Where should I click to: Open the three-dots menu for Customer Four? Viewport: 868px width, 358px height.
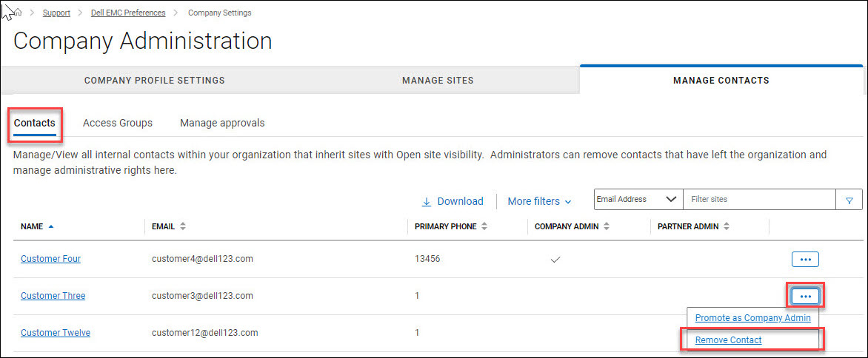(805, 259)
